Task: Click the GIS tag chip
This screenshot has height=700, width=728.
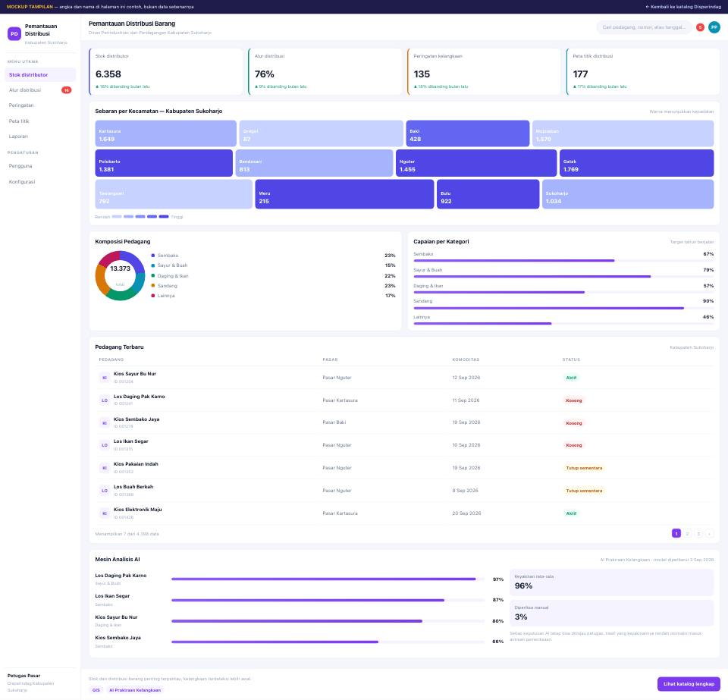Action: tap(96, 690)
